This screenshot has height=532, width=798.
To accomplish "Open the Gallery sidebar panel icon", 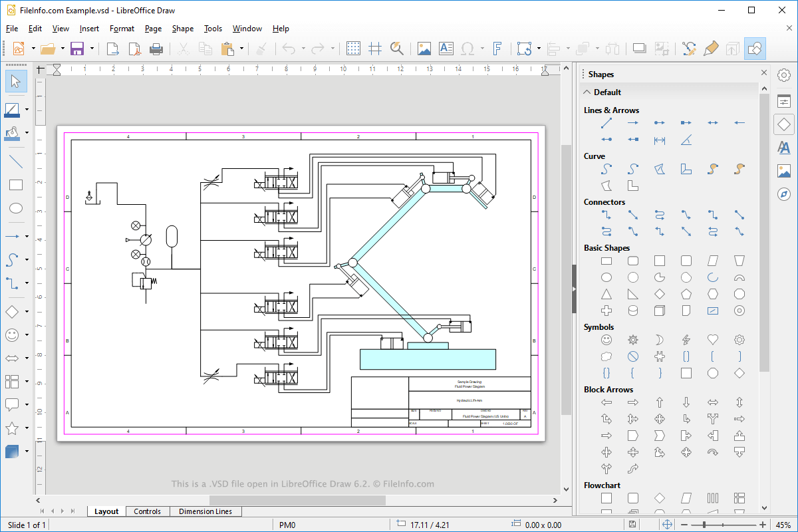I will pos(784,170).
